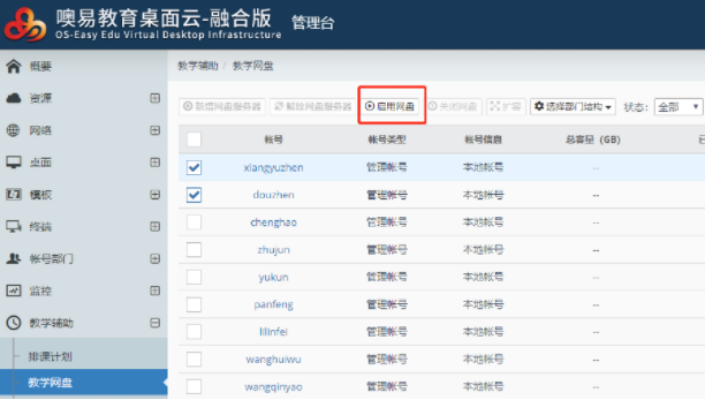Toggle the select-all checkbox in table header
Image resolution: width=706 pixels, height=400 pixels.
194,140
